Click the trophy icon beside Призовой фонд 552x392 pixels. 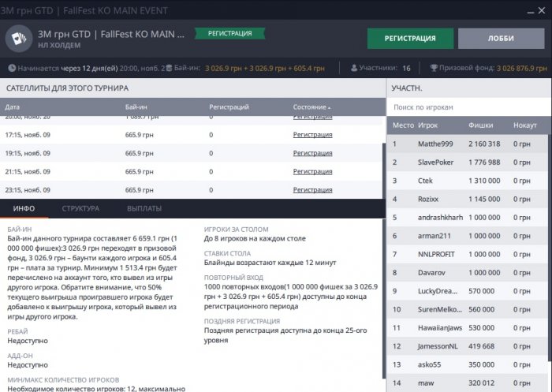pos(434,68)
